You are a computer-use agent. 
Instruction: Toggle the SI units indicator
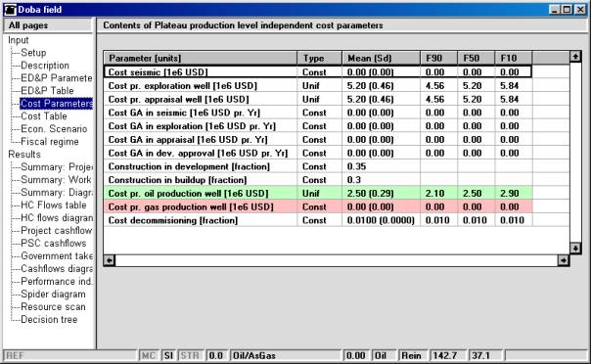click(x=168, y=355)
